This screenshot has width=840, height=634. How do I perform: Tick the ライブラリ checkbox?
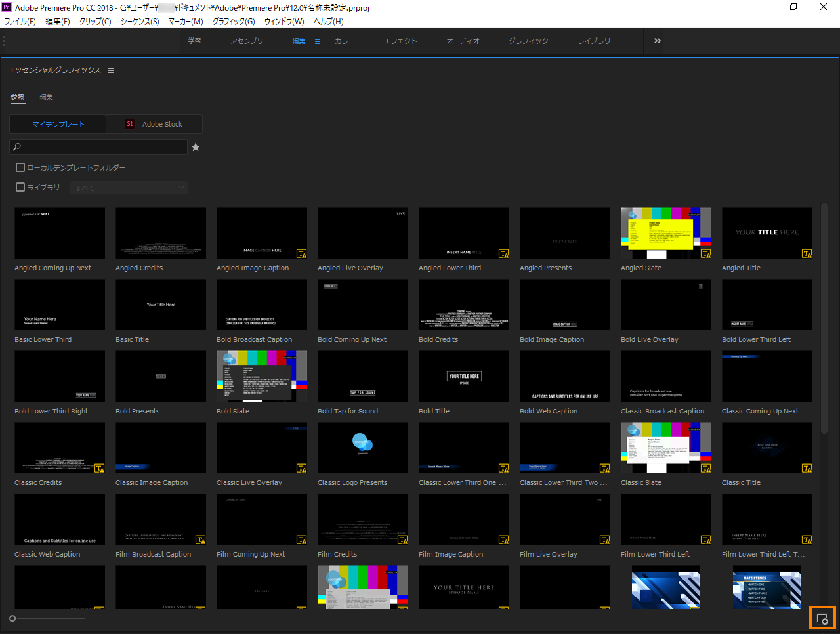pyautogui.click(x=20, y=187)
